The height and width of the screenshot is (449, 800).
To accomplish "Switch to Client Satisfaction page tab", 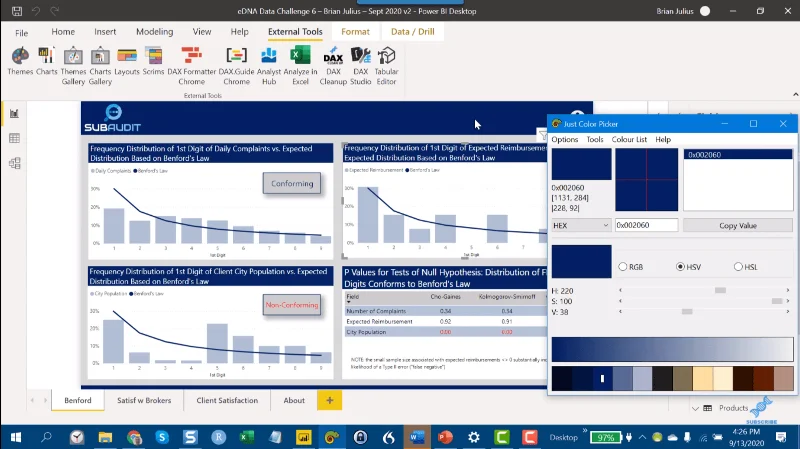I will [227, 401].
